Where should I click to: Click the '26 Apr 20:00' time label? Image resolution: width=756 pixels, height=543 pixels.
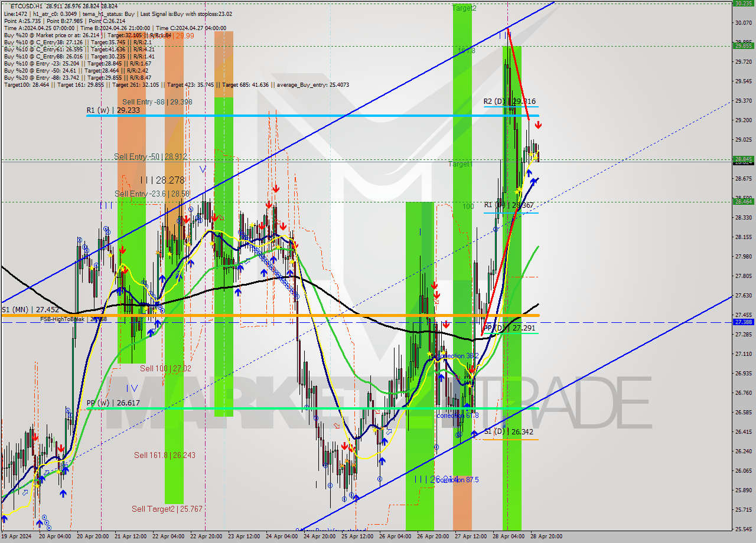(x=432, y=537)
